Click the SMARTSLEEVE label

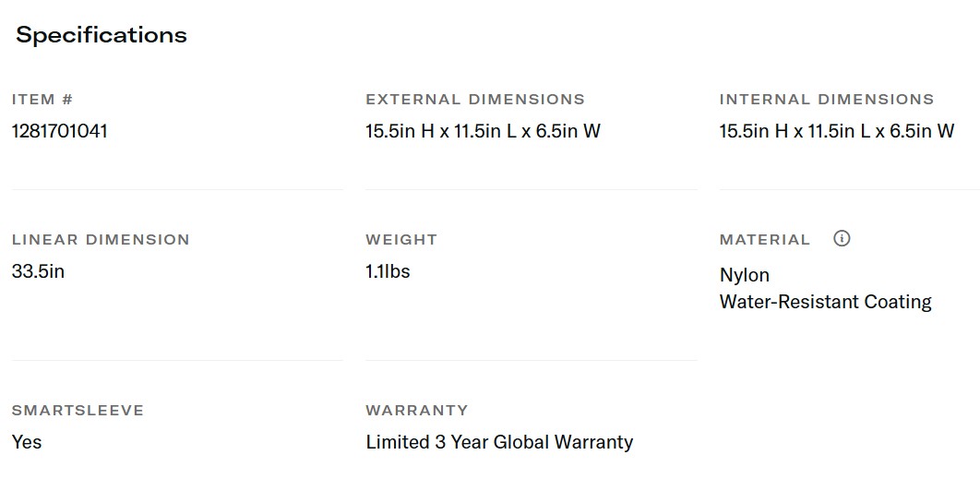(78, 411)
